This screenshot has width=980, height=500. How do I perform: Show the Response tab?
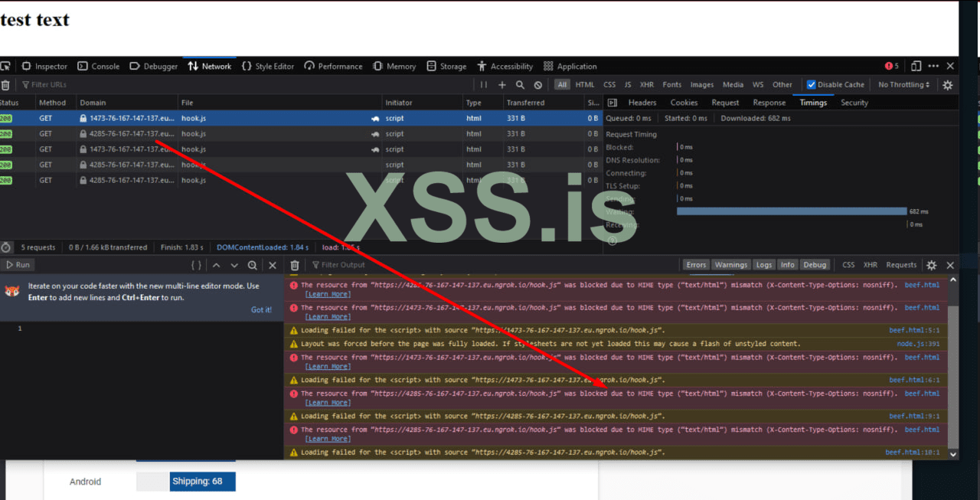[769, 103]
